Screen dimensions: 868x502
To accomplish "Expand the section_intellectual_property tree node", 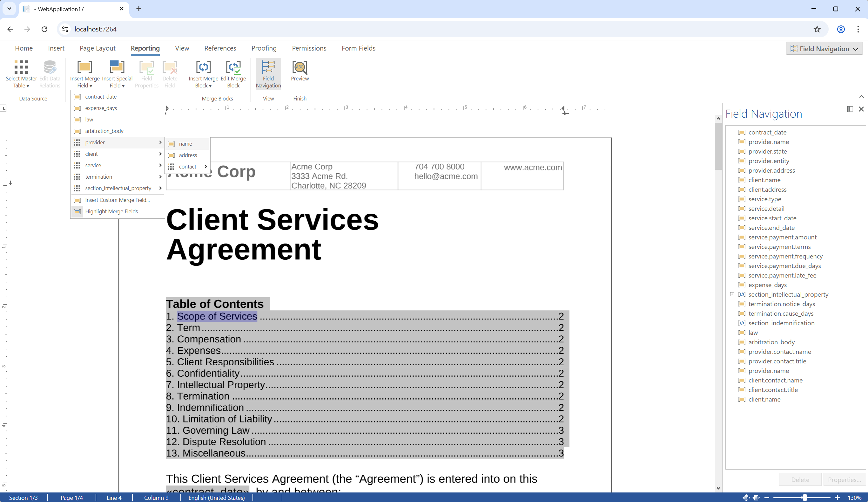I will click(732, 294).
